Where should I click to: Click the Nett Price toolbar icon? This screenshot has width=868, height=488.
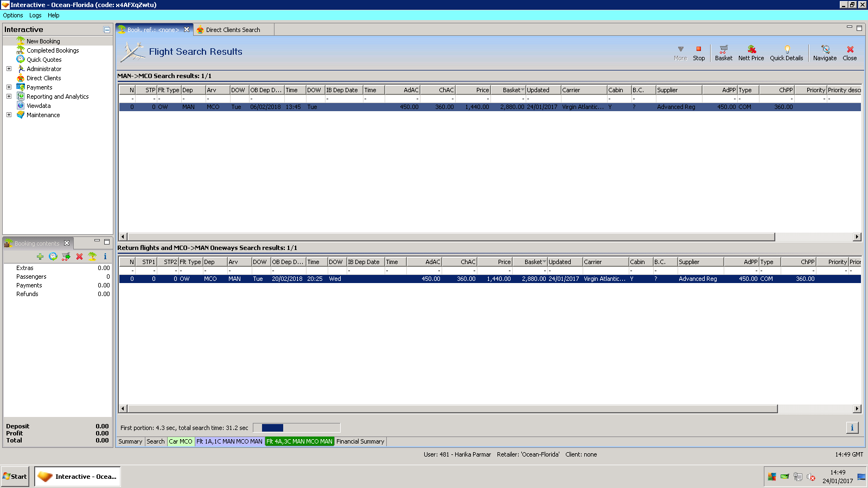coord(751,53)
